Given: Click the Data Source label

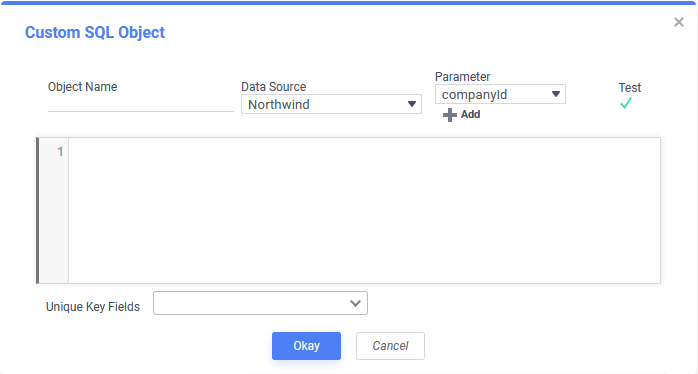Looking at the screenshot, I should click(x=273, y=86).
